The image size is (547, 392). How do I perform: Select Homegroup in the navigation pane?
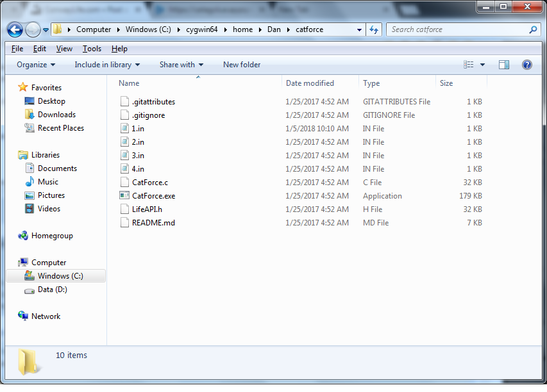(52, 236)
